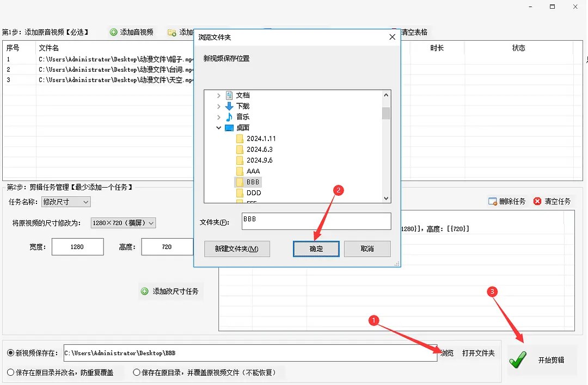Screen dimensions: 588x385
Task: Select folder AAA in tree
Action: tap(253, 171)
